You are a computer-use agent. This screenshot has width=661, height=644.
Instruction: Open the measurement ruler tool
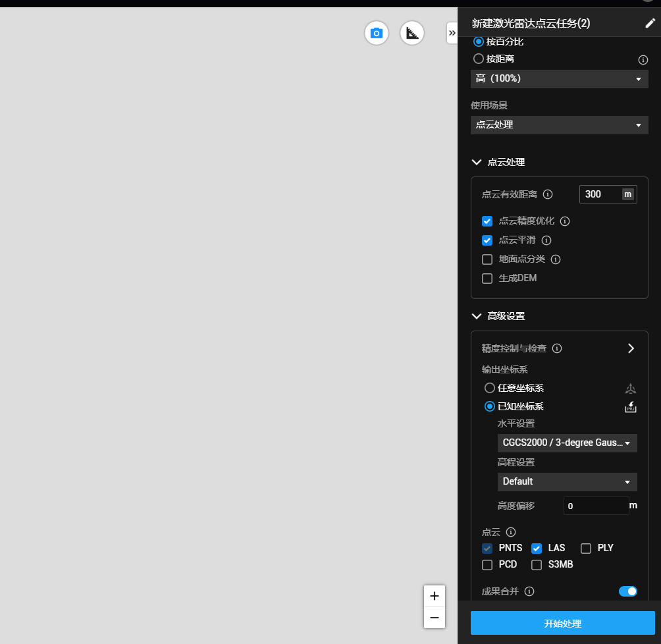click(x=412, y=33)
